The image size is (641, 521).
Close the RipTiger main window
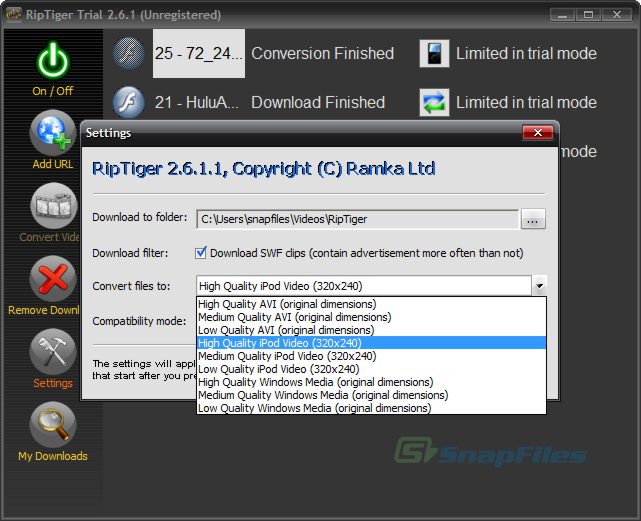[617, 15]
